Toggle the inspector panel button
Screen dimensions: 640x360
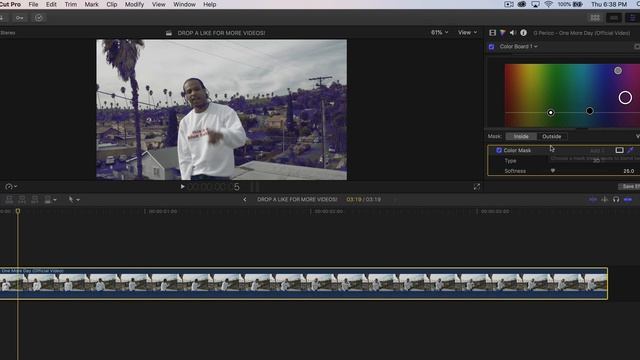[633, 18]
